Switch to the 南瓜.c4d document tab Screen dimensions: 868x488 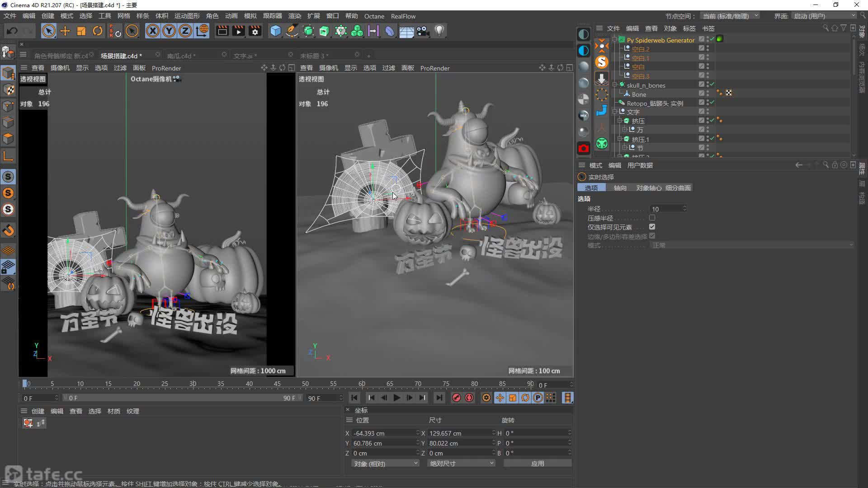pyautogui.click(x=181, y=56)
